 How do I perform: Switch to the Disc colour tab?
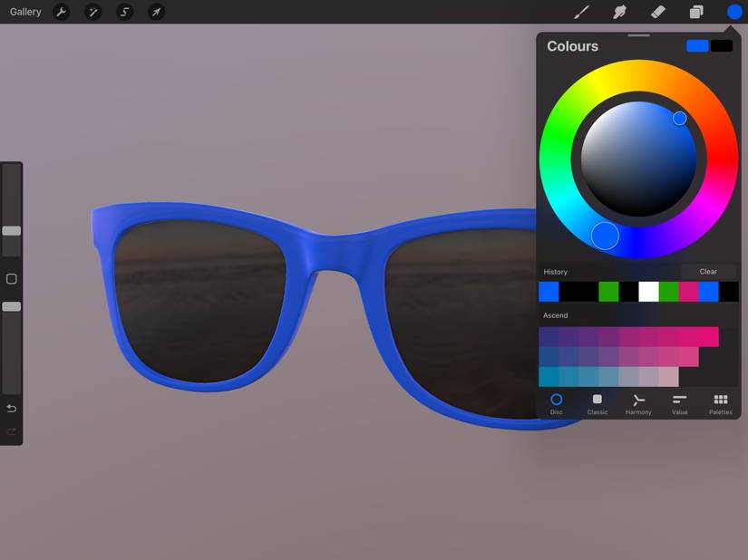coord(556,404)
